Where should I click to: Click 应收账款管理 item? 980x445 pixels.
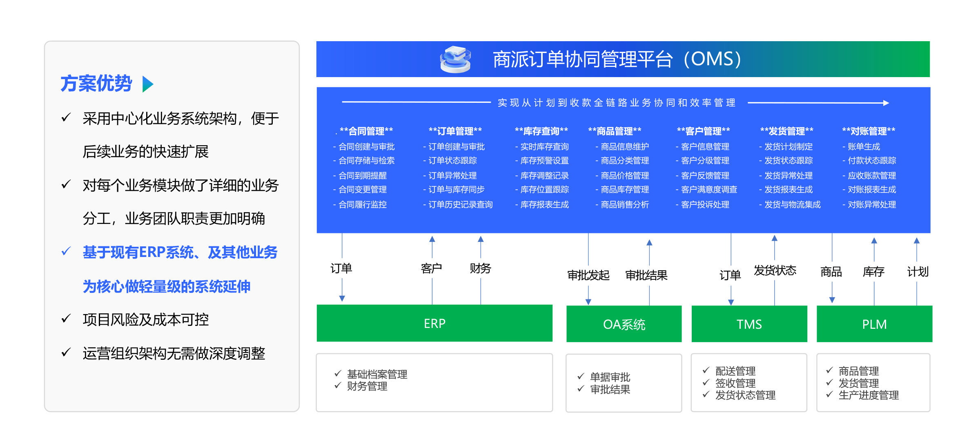(869, 175)
